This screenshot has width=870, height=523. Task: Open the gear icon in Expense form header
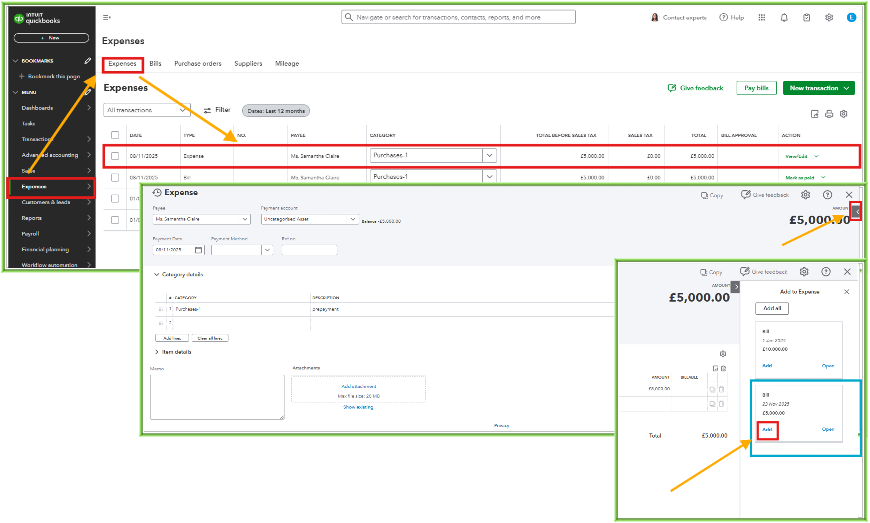(x=806, y=195)
